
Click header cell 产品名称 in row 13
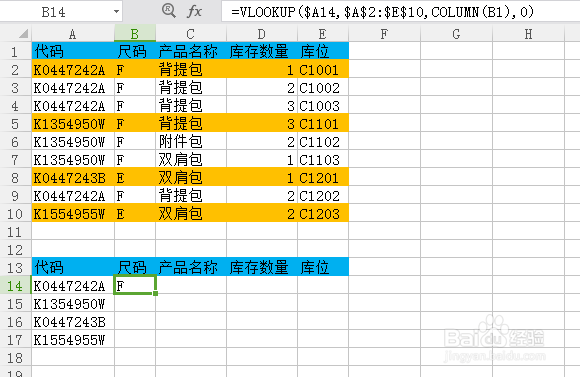tap(191, 267)
